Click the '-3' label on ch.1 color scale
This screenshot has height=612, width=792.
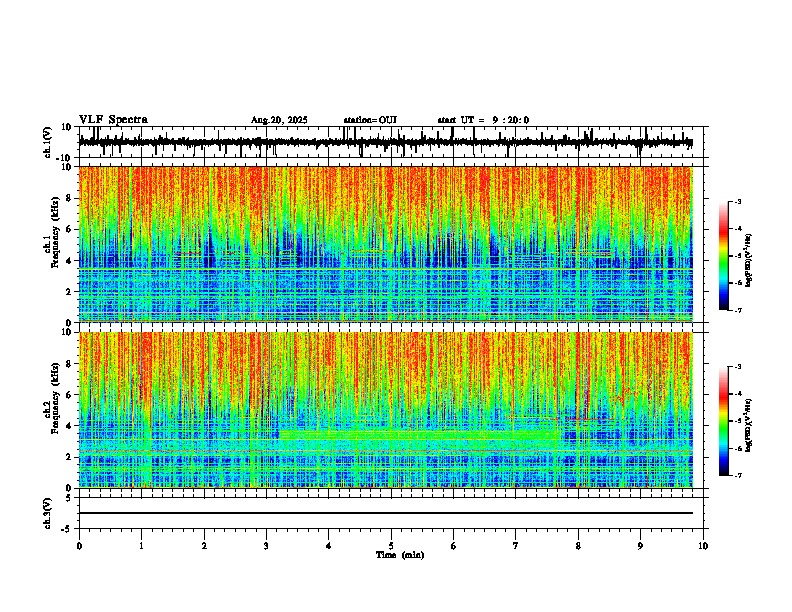[738, 201]
